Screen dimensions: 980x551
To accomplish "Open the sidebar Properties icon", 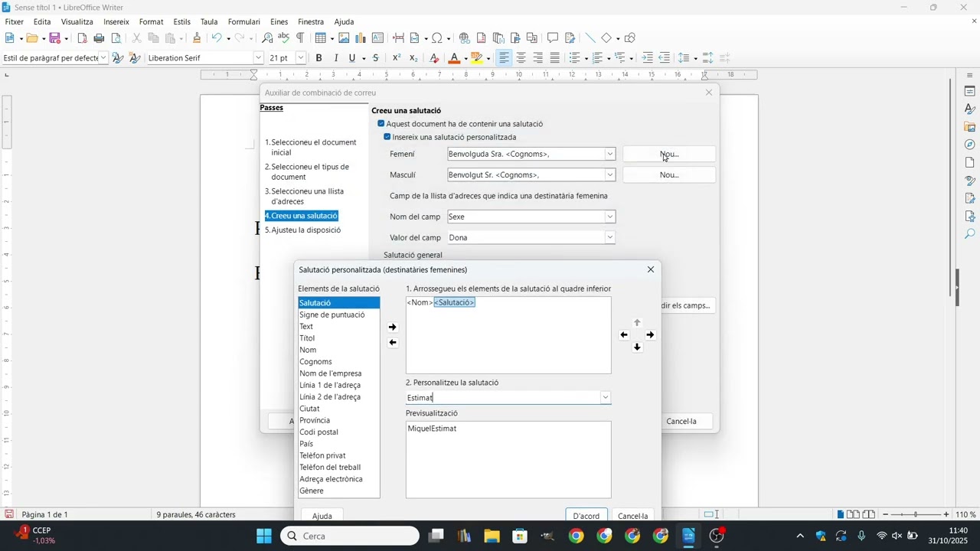I will [969, 91].
